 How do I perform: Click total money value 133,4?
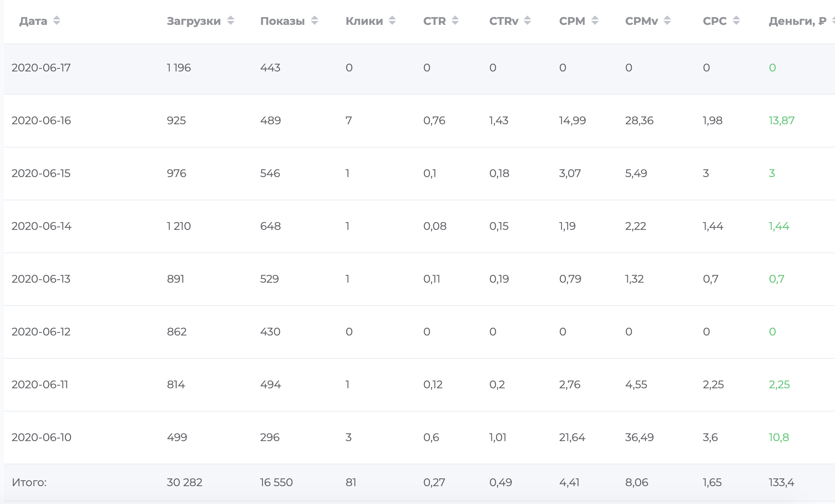(781, 482)
